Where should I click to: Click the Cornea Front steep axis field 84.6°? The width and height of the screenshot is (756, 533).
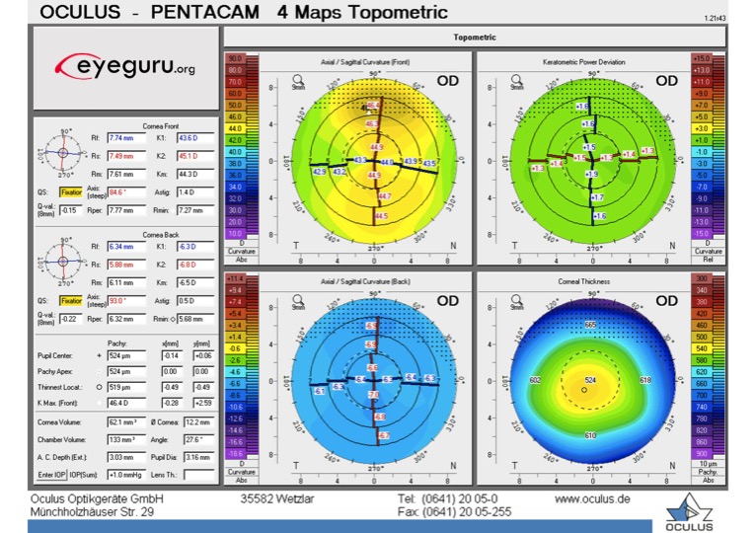pos(126,191)
